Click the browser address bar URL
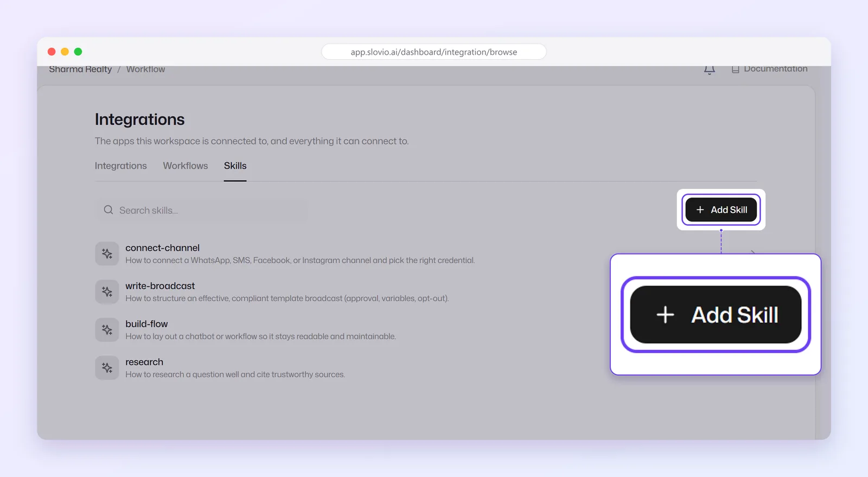Screen dimensions: 868x477 tap(433, 52)
